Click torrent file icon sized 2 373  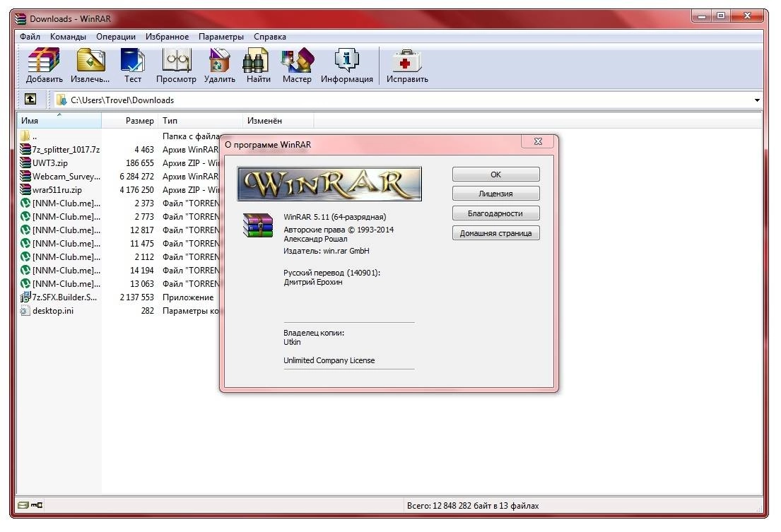[25, 203]
